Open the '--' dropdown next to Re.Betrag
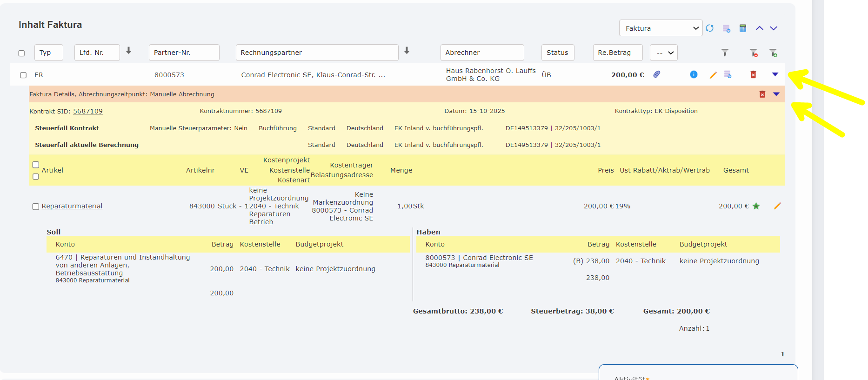Screen dimensions: 868x380 [x=664, y=53]
